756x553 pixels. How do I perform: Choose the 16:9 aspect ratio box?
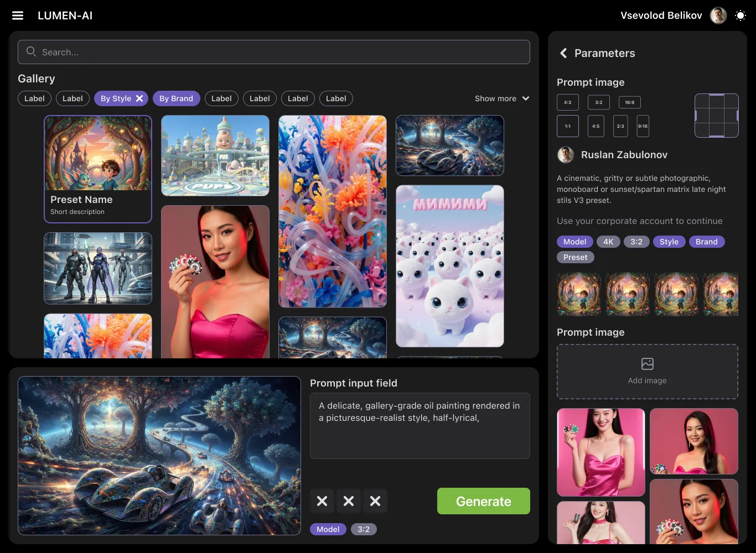630,102
